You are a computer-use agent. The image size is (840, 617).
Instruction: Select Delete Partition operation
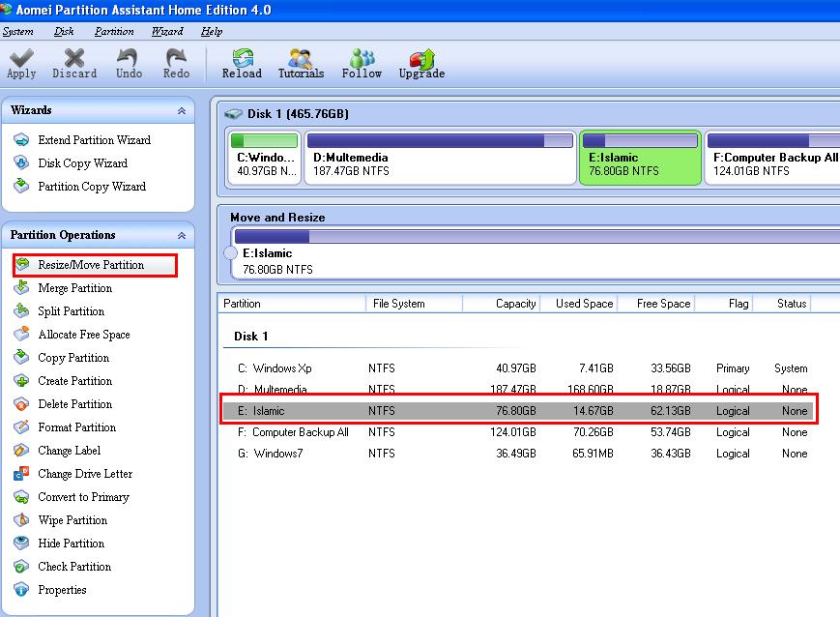75,404
